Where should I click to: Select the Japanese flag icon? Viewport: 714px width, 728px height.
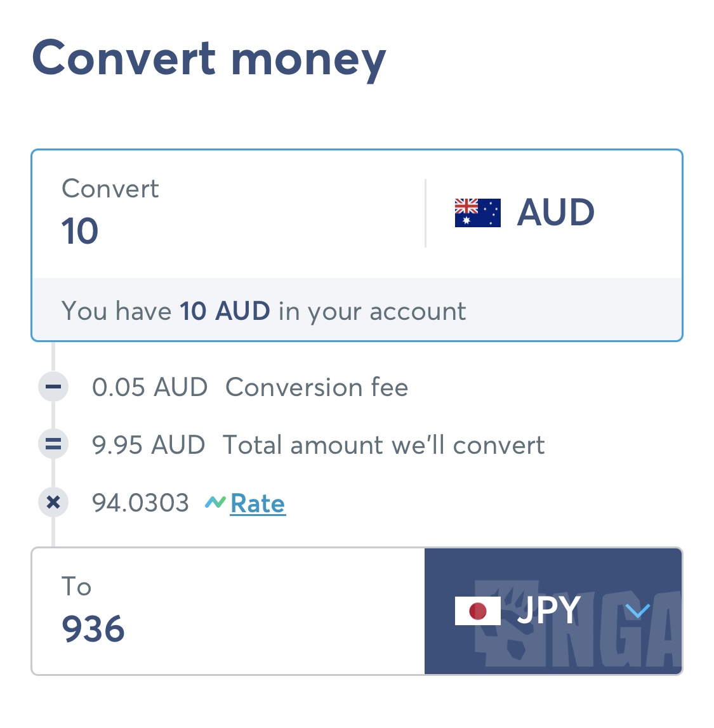478,610
